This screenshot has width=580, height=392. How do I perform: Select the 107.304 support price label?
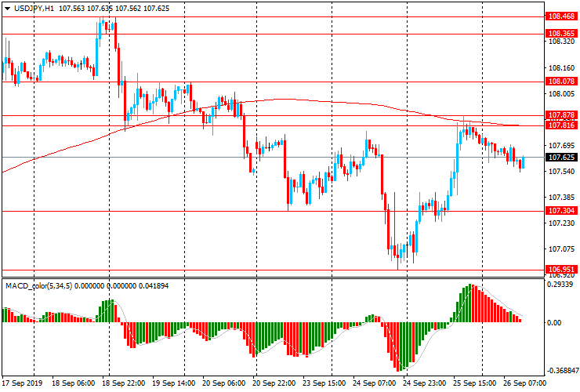click(x=561, y=211)
